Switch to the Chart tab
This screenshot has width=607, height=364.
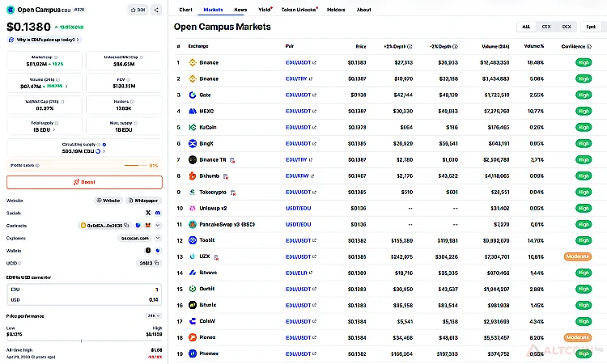click(x=185, y=10)
